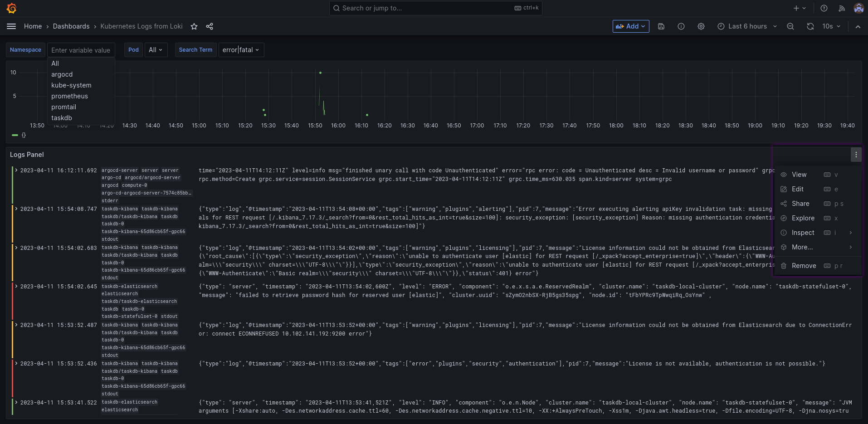Save dashboard using the disk icon

pyautogui.click(x=661, y=26)
